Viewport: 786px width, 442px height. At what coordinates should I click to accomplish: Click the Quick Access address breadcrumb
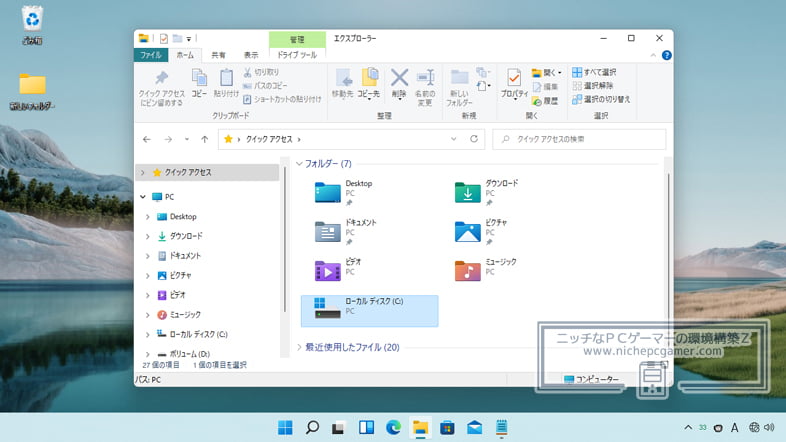269,139
